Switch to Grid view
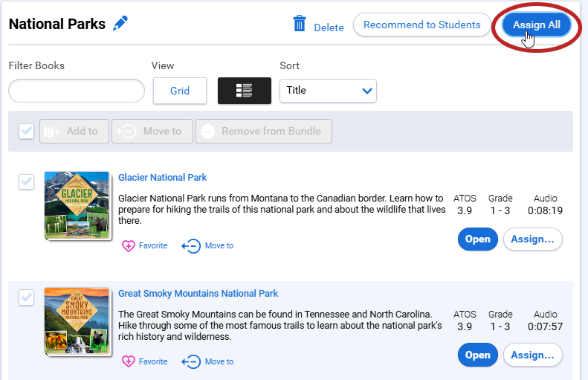 coord(180,91)
